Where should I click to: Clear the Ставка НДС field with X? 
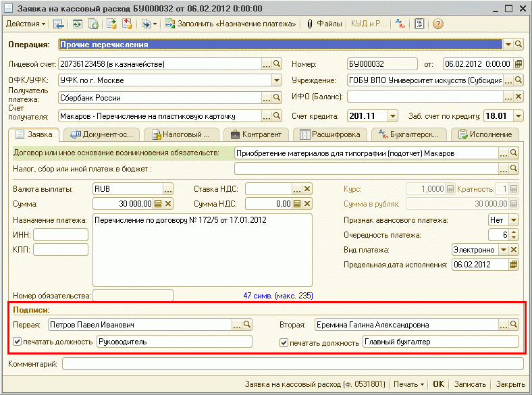tap(307, 189)
